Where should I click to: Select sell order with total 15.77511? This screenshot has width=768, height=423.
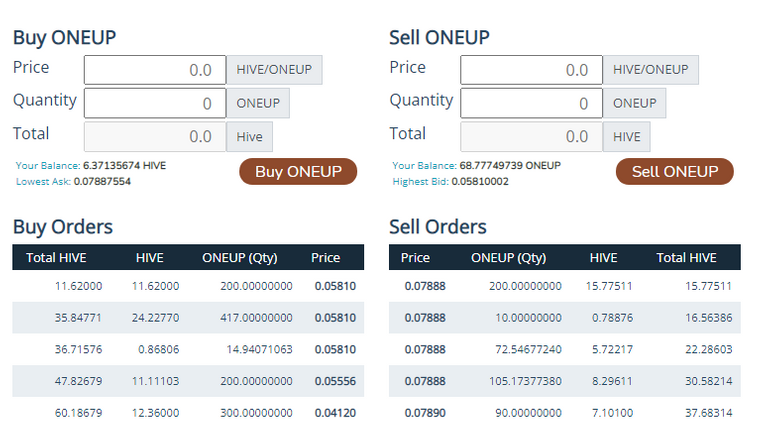tap(565, 286)
